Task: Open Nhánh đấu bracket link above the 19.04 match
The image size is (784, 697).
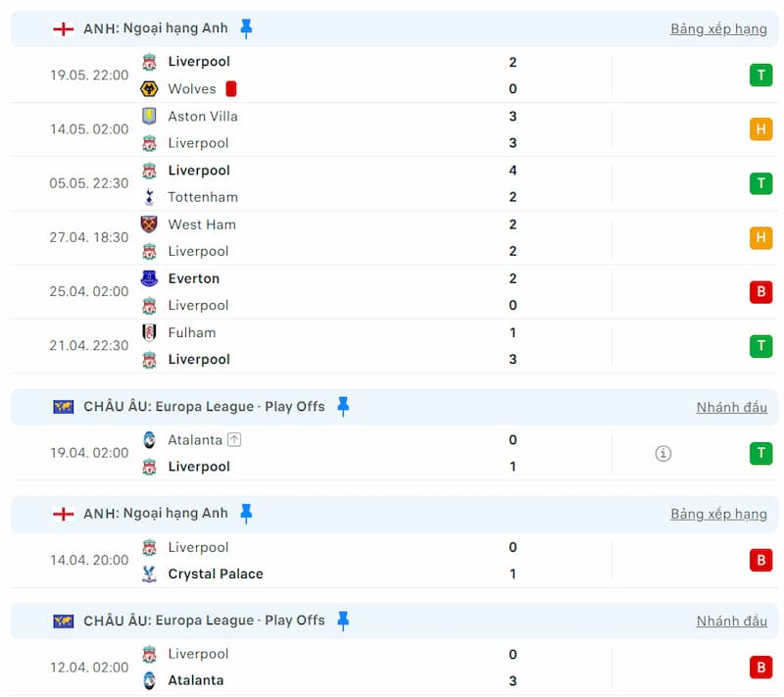Action: pyautogui.click(x=731, y=408)
